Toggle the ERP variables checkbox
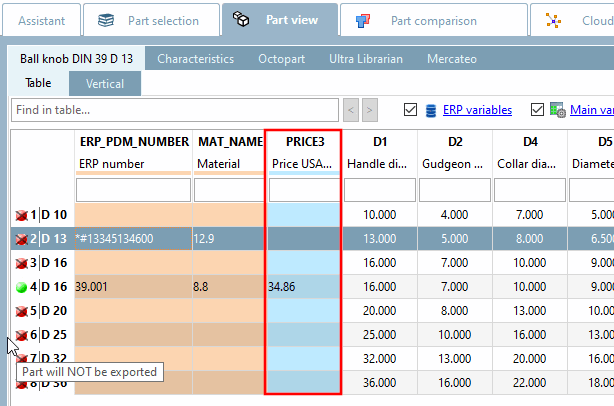The image size is (614, 406). pos(410,110)
